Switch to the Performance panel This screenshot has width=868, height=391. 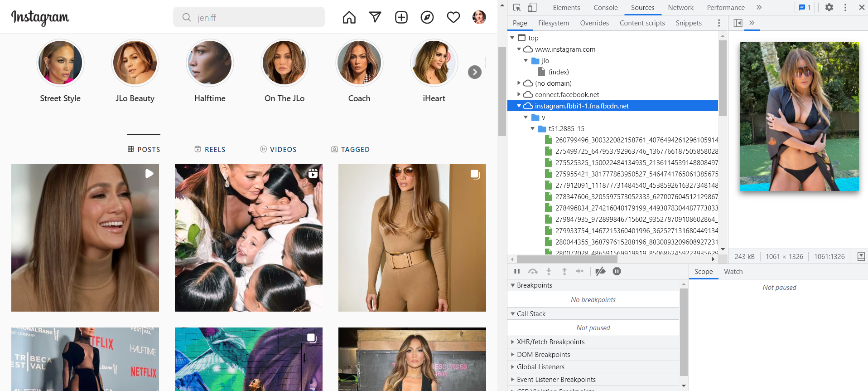[x=726, y=7]
